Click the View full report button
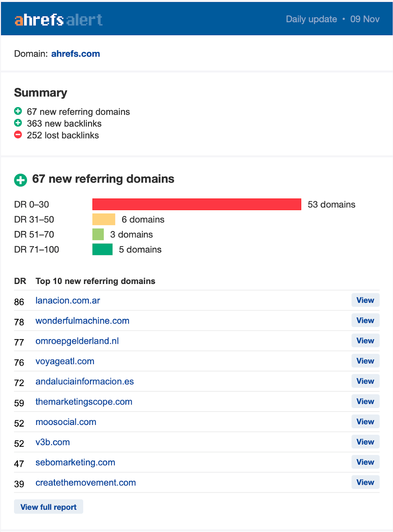Screen dimensions: 393x532 pyautogui.click(x=49, y=507)
